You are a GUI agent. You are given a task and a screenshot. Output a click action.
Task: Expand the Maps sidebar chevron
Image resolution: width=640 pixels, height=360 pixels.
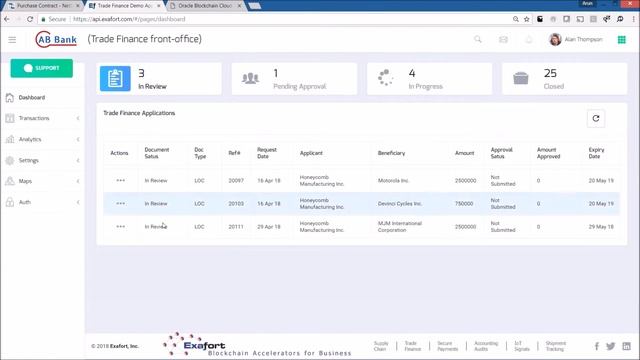click(x=78, y=181)
